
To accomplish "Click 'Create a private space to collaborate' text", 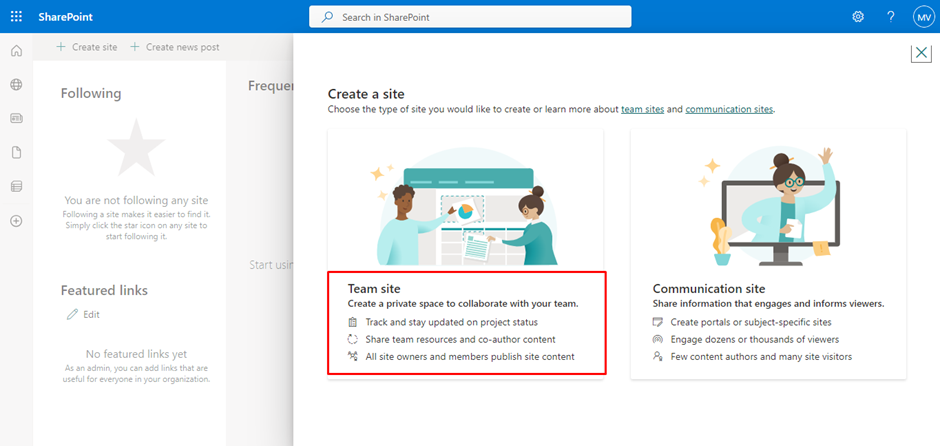I will point(463,304).
